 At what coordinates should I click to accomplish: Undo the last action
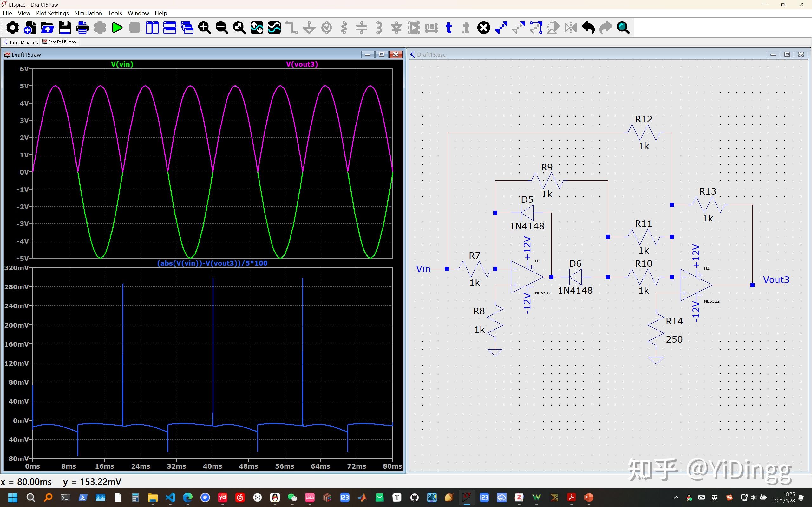[x=588, y=28]
